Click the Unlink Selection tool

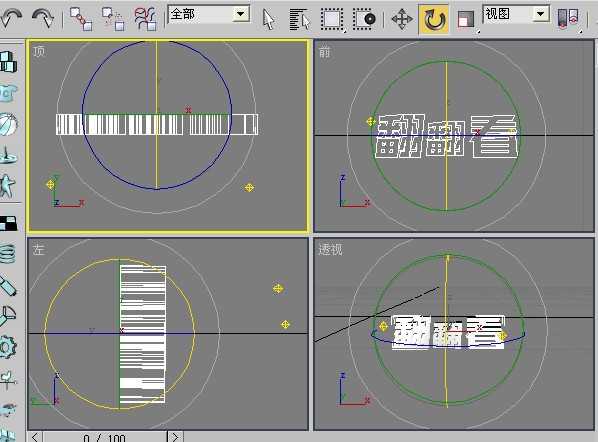tap(113, 18)
